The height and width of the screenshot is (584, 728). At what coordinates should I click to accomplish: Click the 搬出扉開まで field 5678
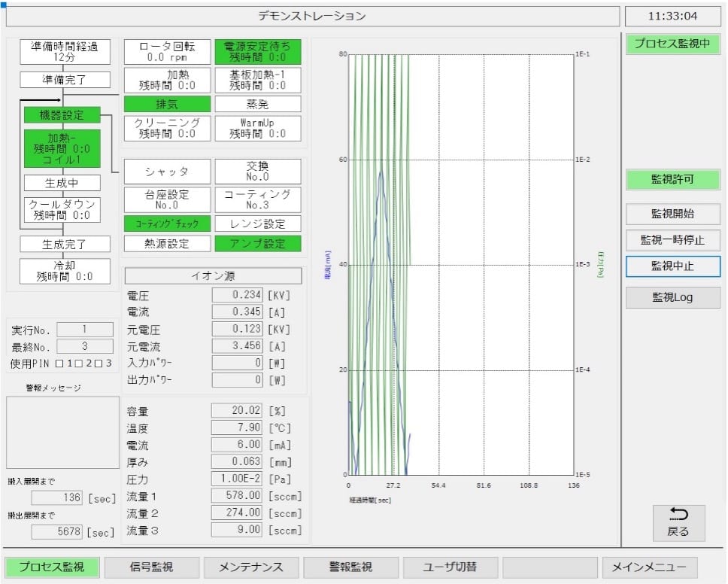pyautogui.click(x=57, y=532)
